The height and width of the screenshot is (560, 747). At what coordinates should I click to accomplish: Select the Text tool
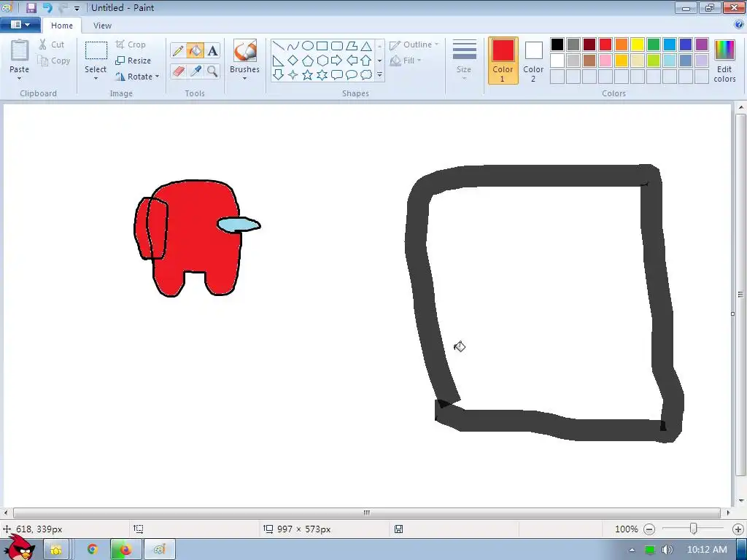pos(212,50)
